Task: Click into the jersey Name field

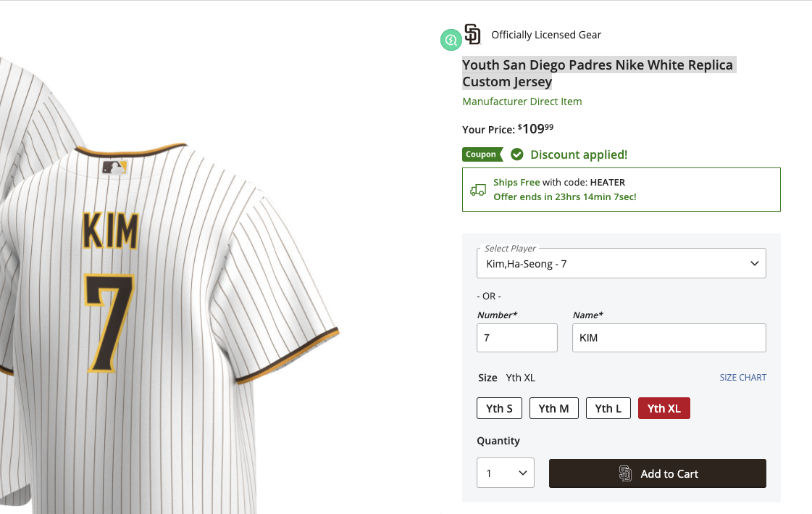Action: [x=669, y=338]
